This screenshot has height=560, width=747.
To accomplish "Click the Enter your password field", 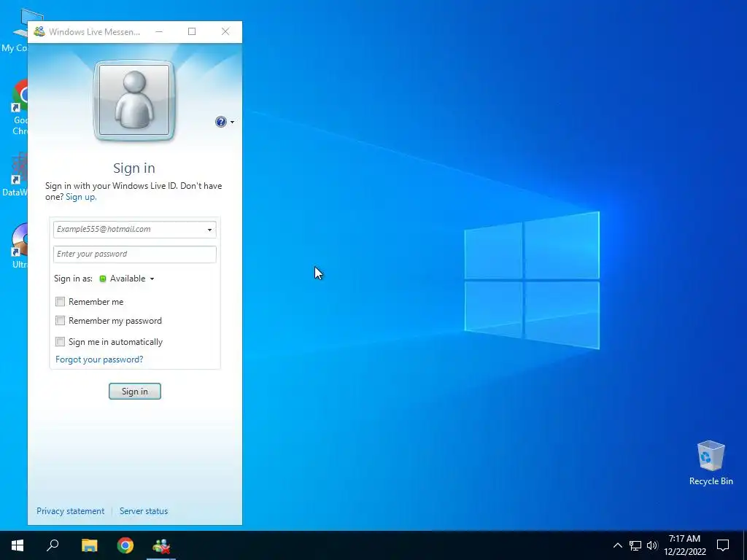I will pyautogui.click(x=134, y=254).
